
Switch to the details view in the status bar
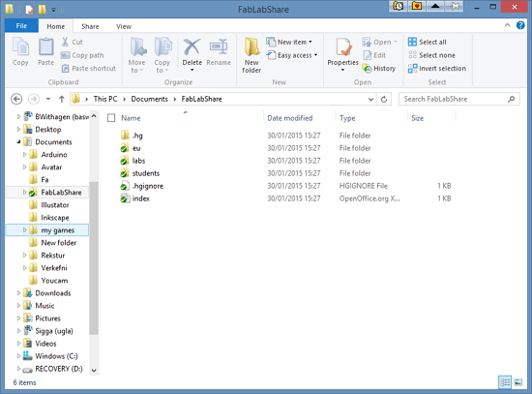click(505, 382)
